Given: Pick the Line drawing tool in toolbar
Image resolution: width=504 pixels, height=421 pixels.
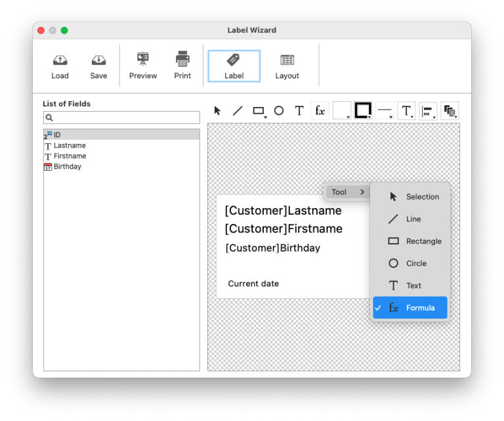Looking at the screenshot, I should pos(238,111).
